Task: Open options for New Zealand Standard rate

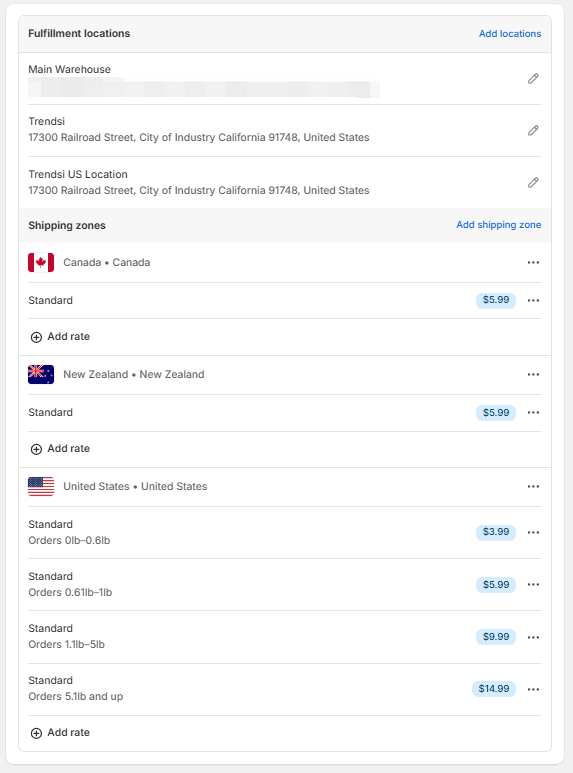Action: [x=533, y=412]
